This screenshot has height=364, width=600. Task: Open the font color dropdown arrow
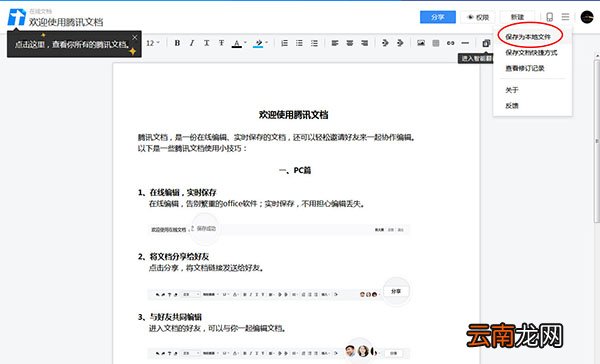pyautogui.click(x=245, y=42)
